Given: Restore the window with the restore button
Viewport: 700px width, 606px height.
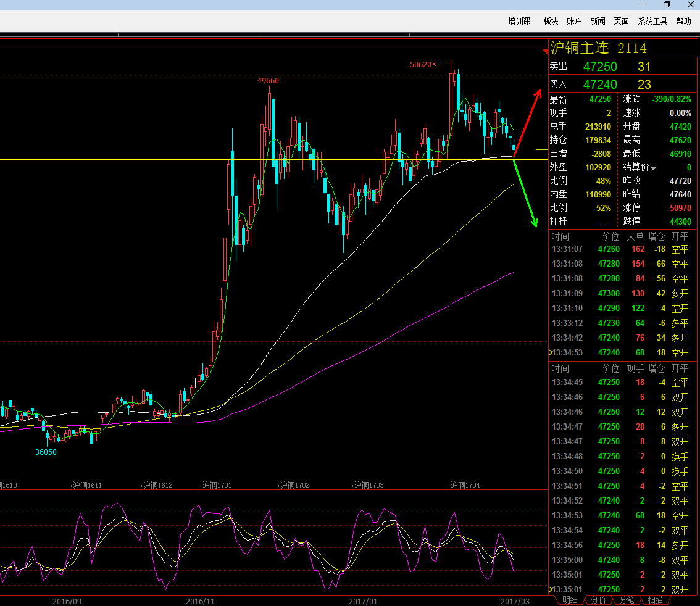Looking at the screenshot, I should coord(667,4).
